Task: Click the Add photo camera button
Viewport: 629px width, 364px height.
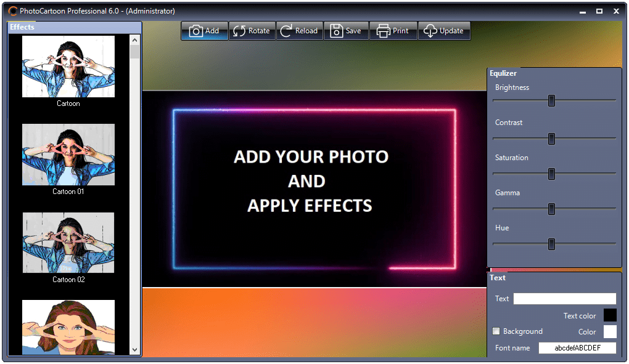Action: click(x=205, y=31)
